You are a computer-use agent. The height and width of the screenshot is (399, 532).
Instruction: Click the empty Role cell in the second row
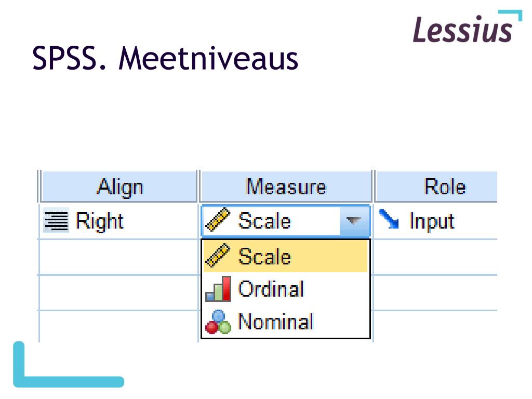coord(436,257)
